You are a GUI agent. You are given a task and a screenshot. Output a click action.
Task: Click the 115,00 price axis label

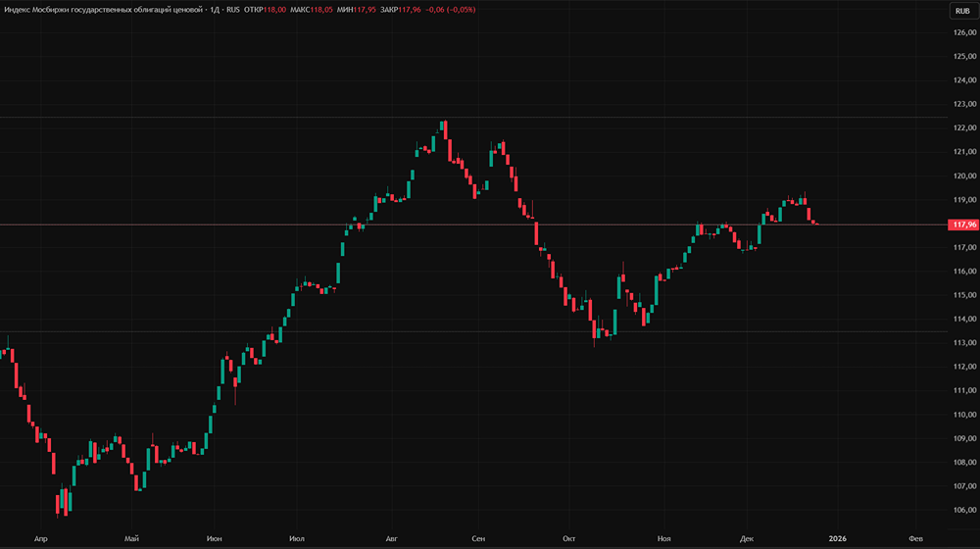pos(965,295)
